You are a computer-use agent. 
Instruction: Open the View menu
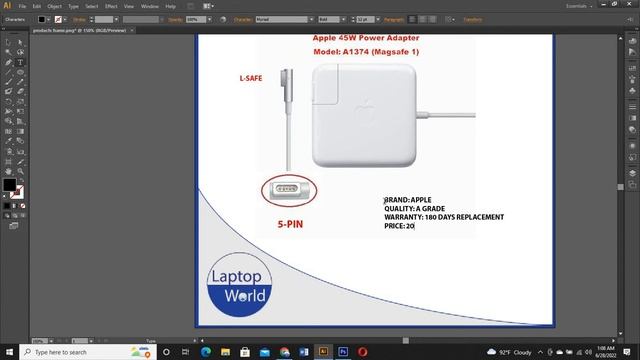pyautogui.click(x=129, y=6)
